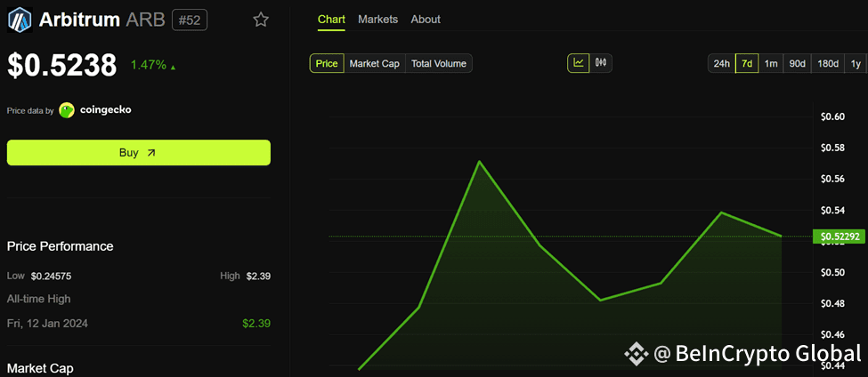Click the $0.48 axis label
868x377 pixels.
point(832,303)
